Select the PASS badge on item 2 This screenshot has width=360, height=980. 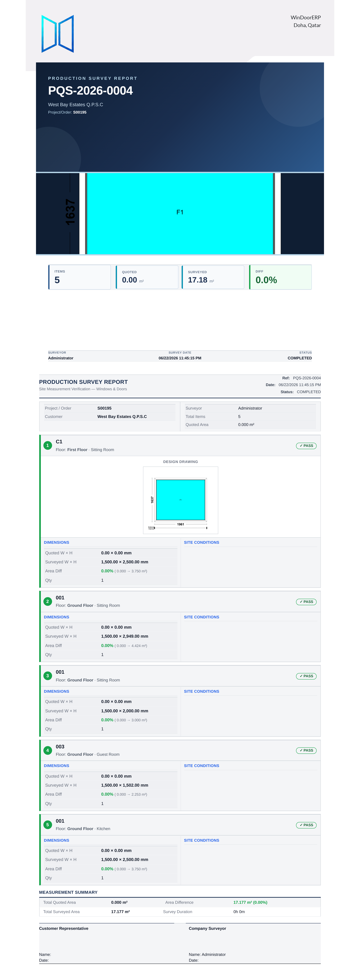306,602
